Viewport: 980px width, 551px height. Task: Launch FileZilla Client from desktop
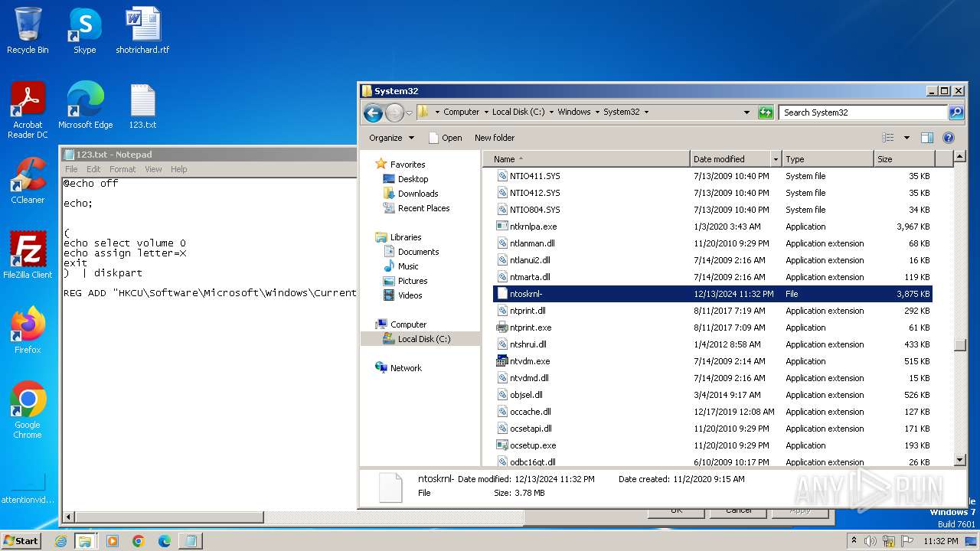28,256
